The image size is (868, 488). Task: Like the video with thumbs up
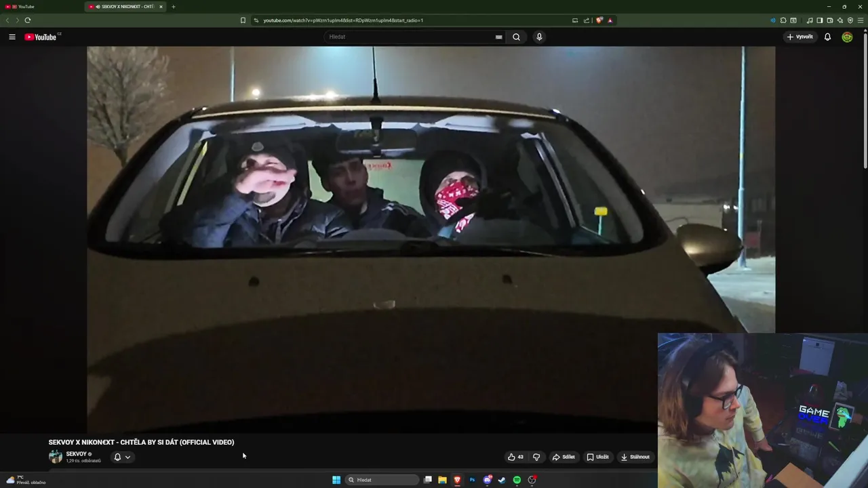(515, 457)
